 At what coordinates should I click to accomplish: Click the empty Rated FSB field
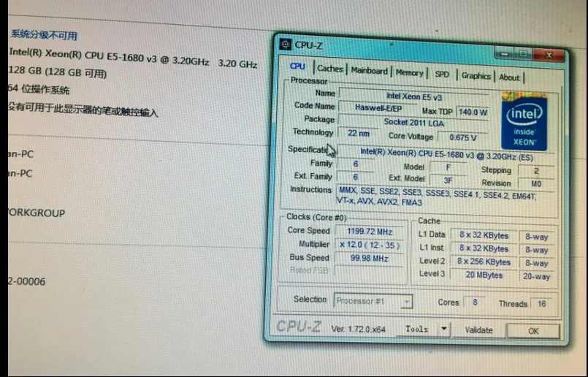[x=369, y=271]
